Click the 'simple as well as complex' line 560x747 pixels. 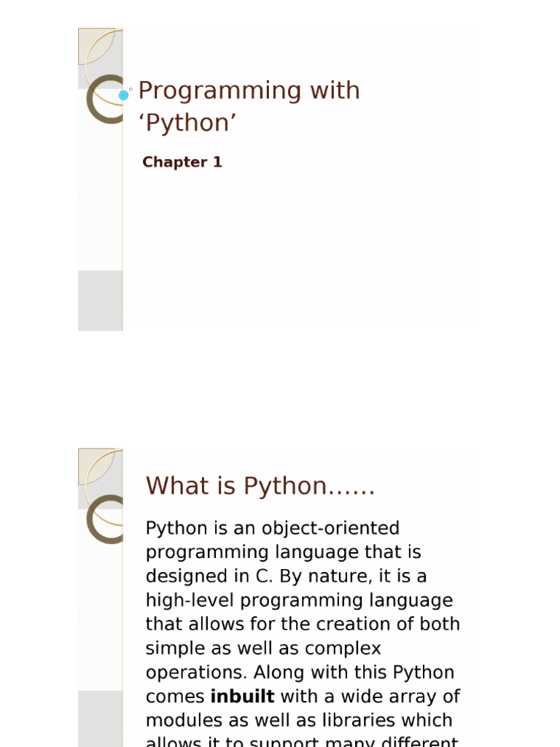pyautogui.click(x=263, y=649)
